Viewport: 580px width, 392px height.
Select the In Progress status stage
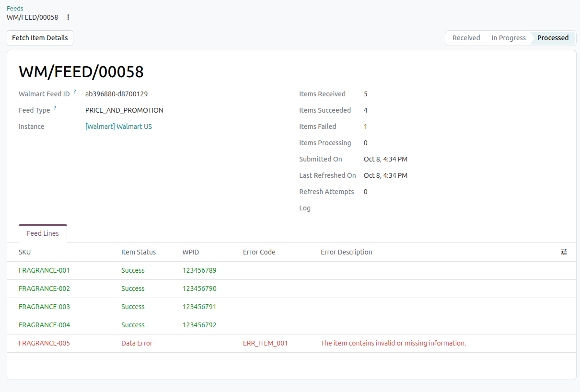pyautogui.click(x=509, y=38)
